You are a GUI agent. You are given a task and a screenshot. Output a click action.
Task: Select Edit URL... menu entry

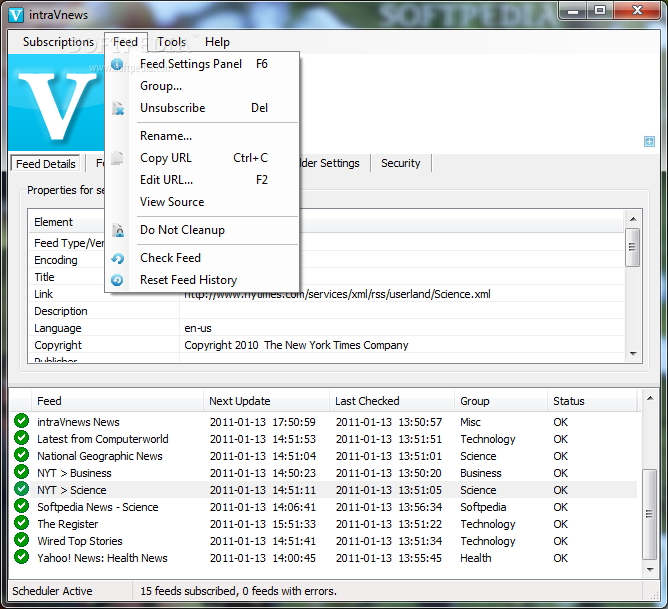[x=202, y=180]
